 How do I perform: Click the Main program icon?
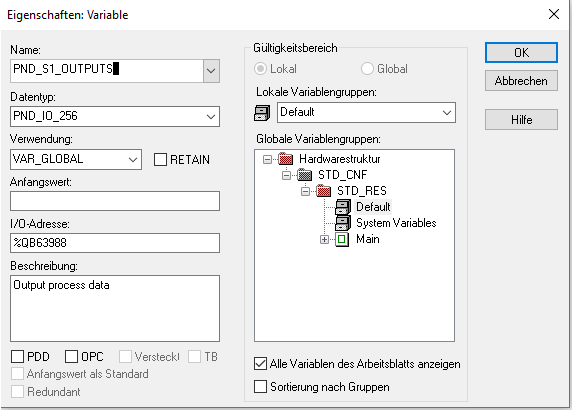pos(342,239)
